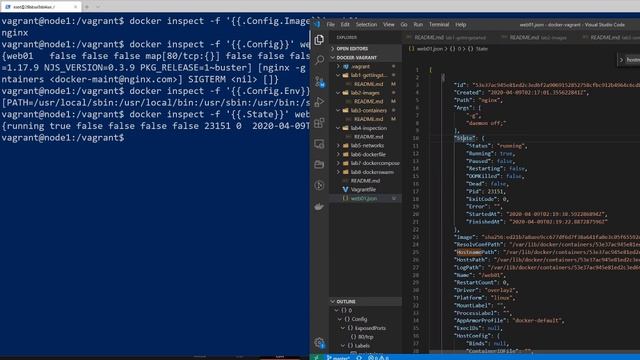Click the master branch in status bar
This screenshot has width=640, height=360.
[x=338, y=358]
